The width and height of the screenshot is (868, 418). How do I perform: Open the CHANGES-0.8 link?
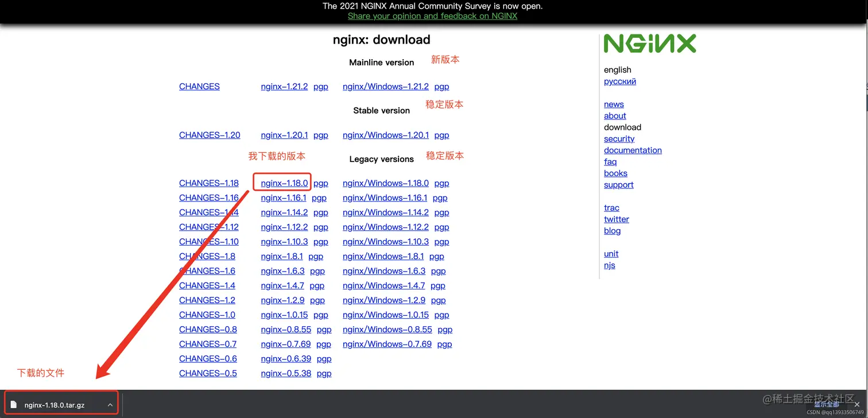tap(208, 330)
